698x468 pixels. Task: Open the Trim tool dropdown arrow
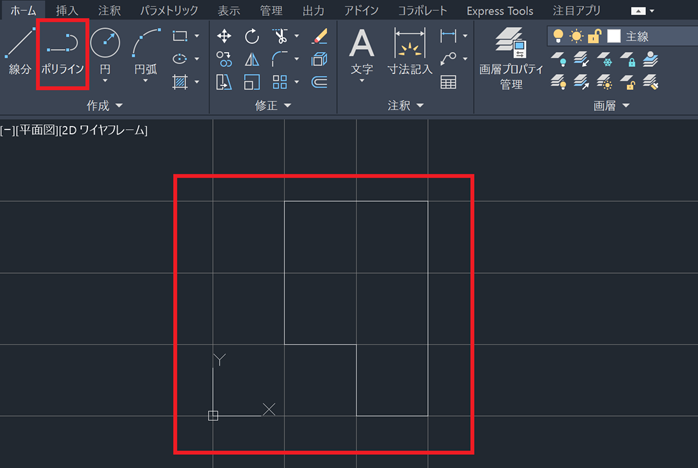click(296, 36)
